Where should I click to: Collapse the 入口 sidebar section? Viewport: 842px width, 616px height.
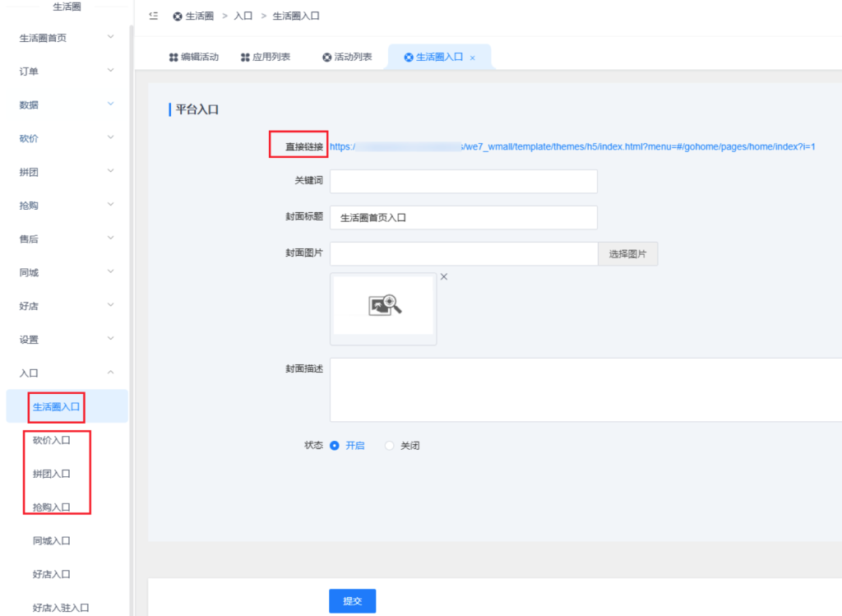(x=111, y=373)
